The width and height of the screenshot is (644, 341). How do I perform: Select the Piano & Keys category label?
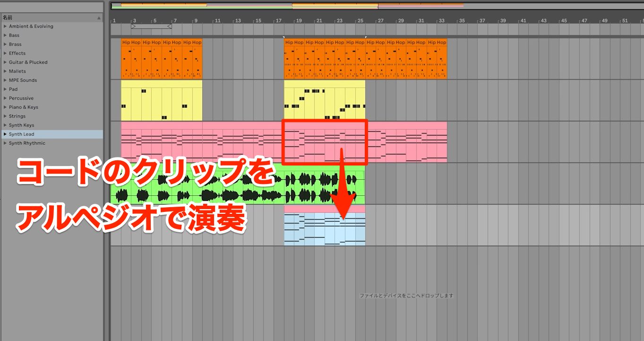click(x=24, y=107)
